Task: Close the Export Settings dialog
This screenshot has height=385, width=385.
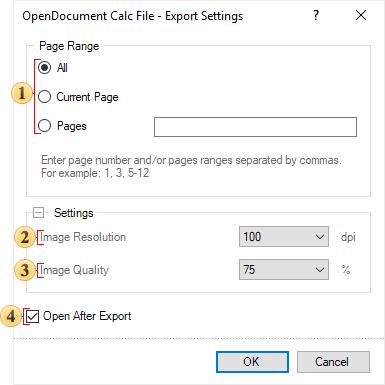Action: (361, 15)
